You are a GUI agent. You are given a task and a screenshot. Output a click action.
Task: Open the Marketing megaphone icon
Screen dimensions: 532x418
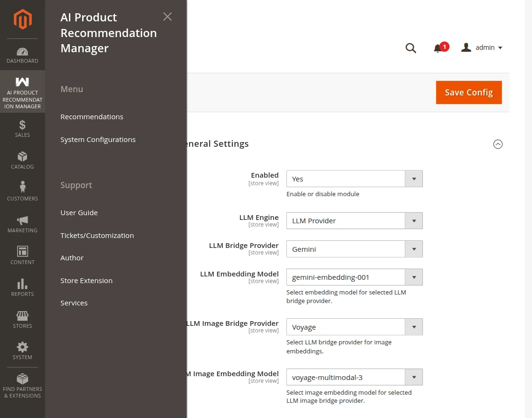pos(22,220)
